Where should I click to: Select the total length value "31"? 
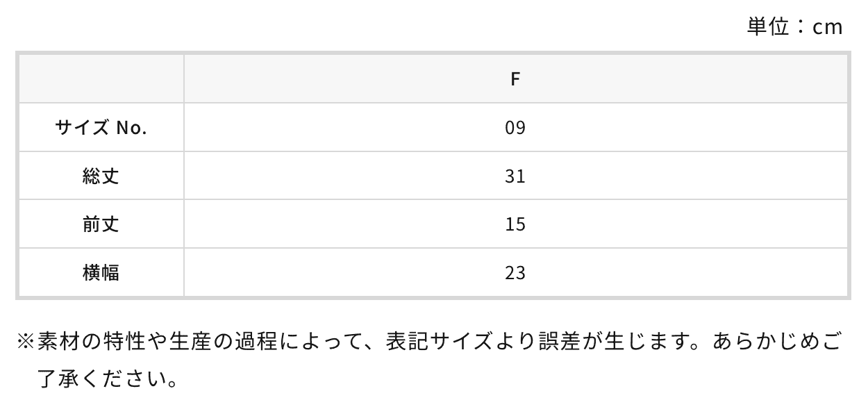515,176
